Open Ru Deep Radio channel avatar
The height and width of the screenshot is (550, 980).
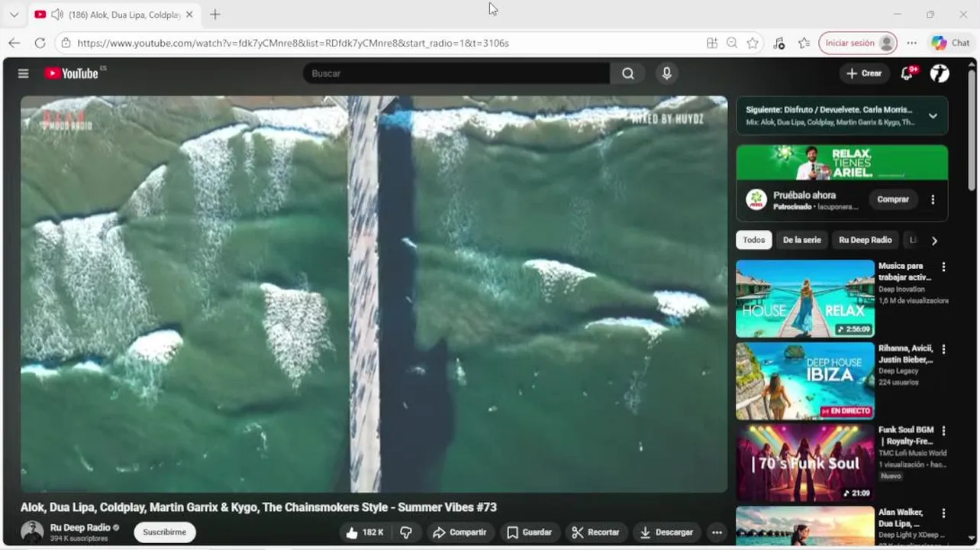(x=32, y=532)
